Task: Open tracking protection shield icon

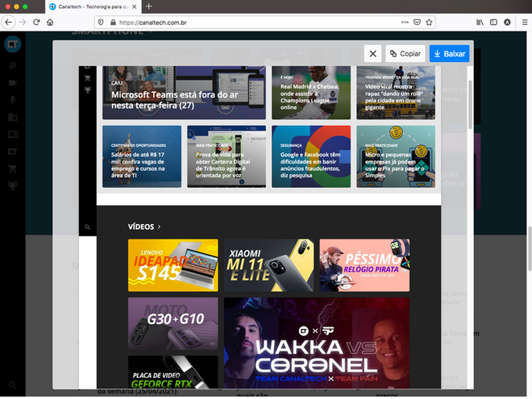Action: pos(101,23)
